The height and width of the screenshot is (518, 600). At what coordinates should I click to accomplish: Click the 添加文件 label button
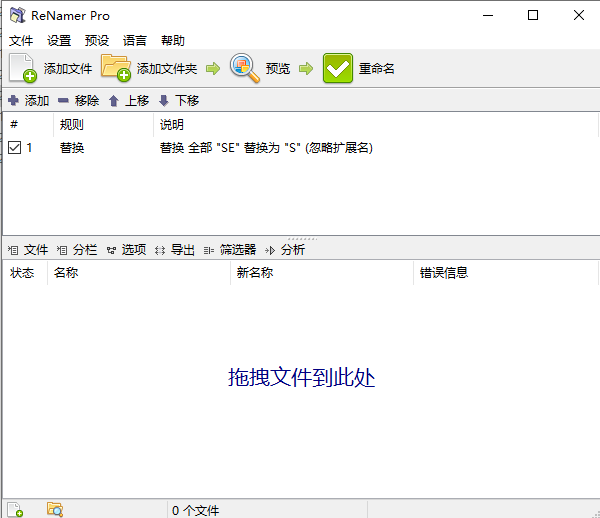tap(68, 68)
